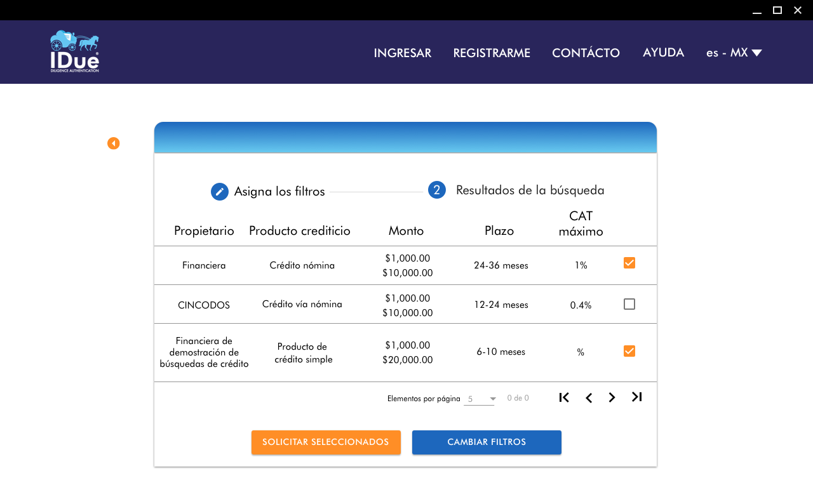The width and height of the screenshot is (813, 504).
Task: Open the es - MX language dropdown
Action: tap(734, 53)
